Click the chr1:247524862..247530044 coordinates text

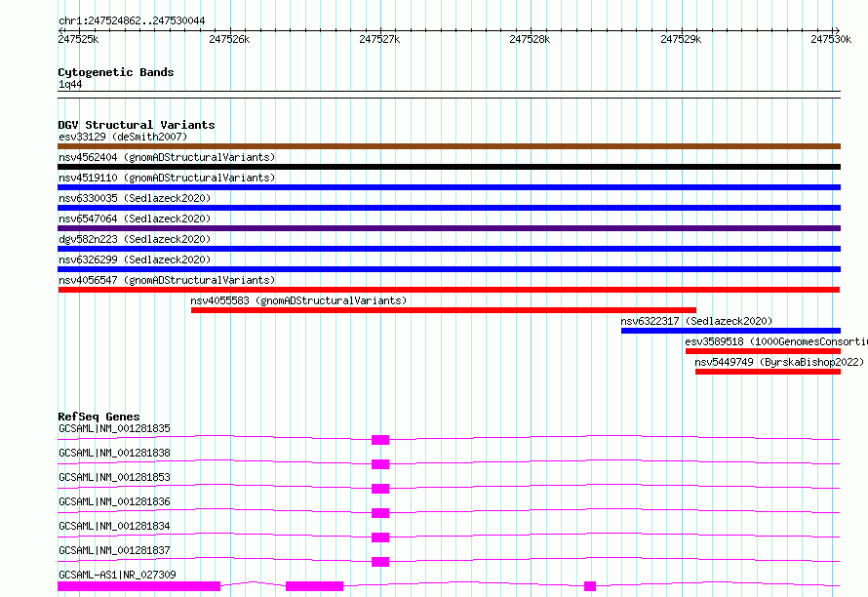coord(132,20)
